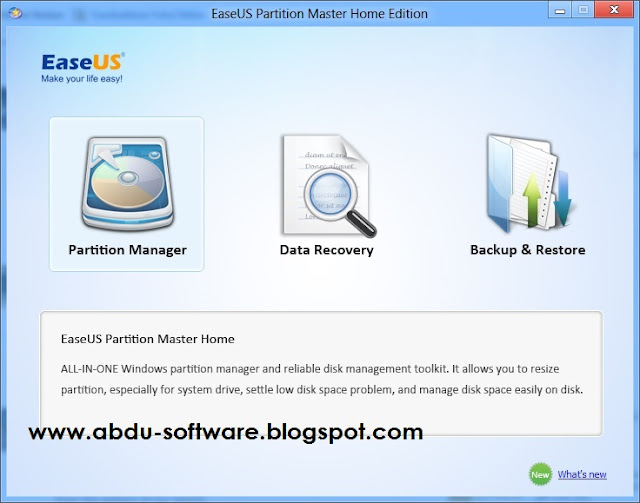The height and width of the screenshot is (503, 640).
Task: Close the EaseUS Partition Master window
Action: (614, 10)
